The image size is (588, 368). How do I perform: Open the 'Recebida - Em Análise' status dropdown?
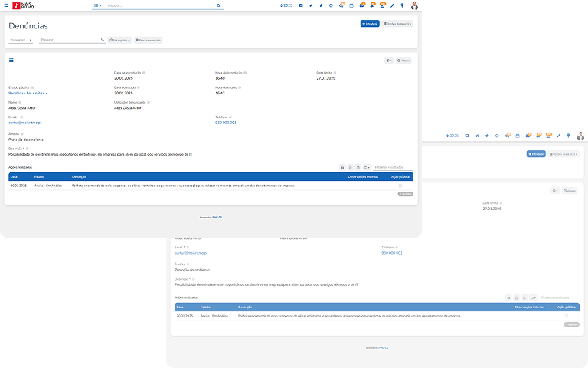click(28, 94)
